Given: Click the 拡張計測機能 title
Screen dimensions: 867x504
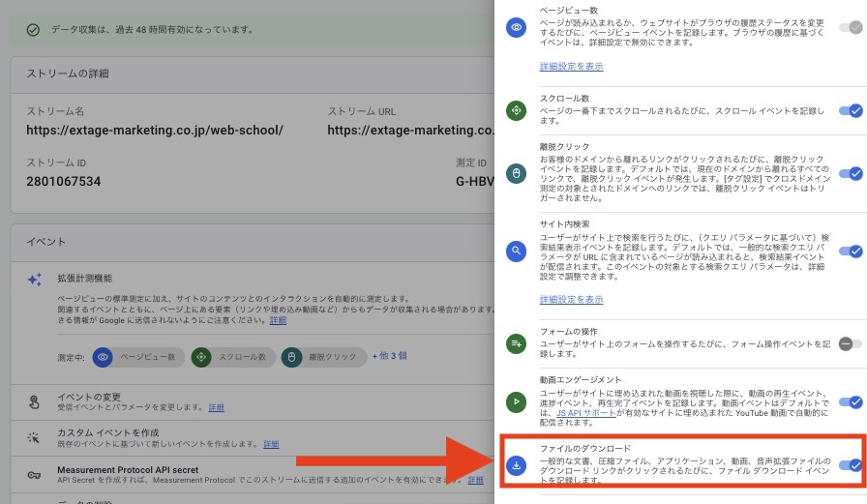Looking at the screenshot, I should 84,278.
